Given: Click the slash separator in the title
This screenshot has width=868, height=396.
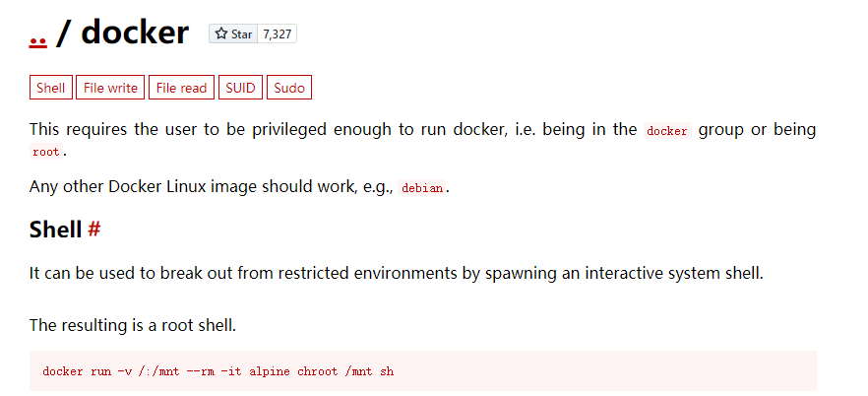Looking at the screenshot, I should [x=63, y=33].
